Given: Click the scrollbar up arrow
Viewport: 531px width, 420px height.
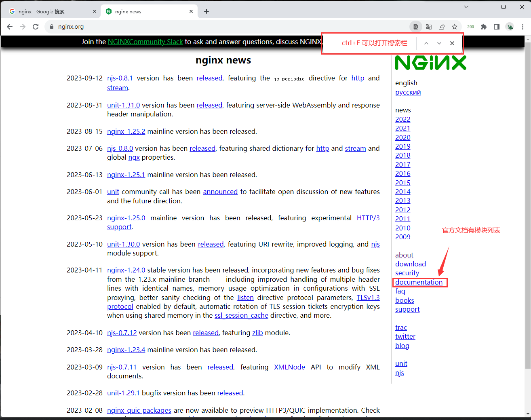Looking at the screenshot, I should pos(527,39).
